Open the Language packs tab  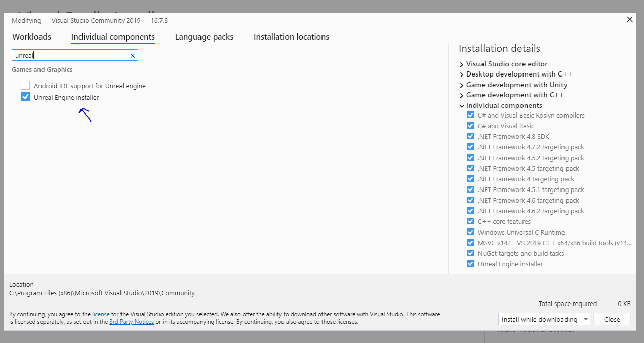point(204,37)
